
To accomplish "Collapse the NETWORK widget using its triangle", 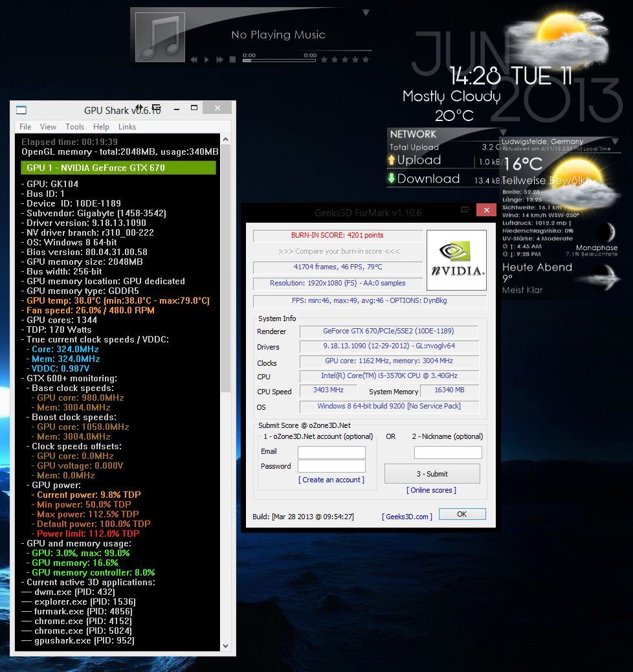I will 503,132.
